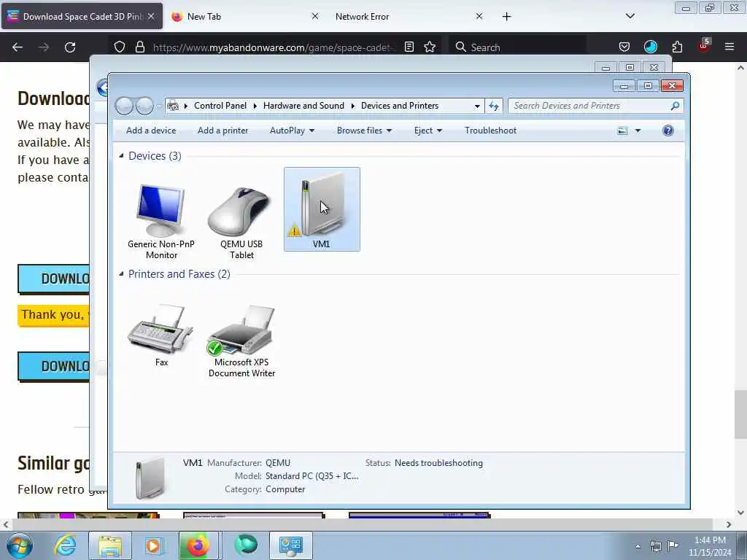Screen dimensions: 747x560
Task: Click Firefox icon in taskbar
Action: coord(198,545)
